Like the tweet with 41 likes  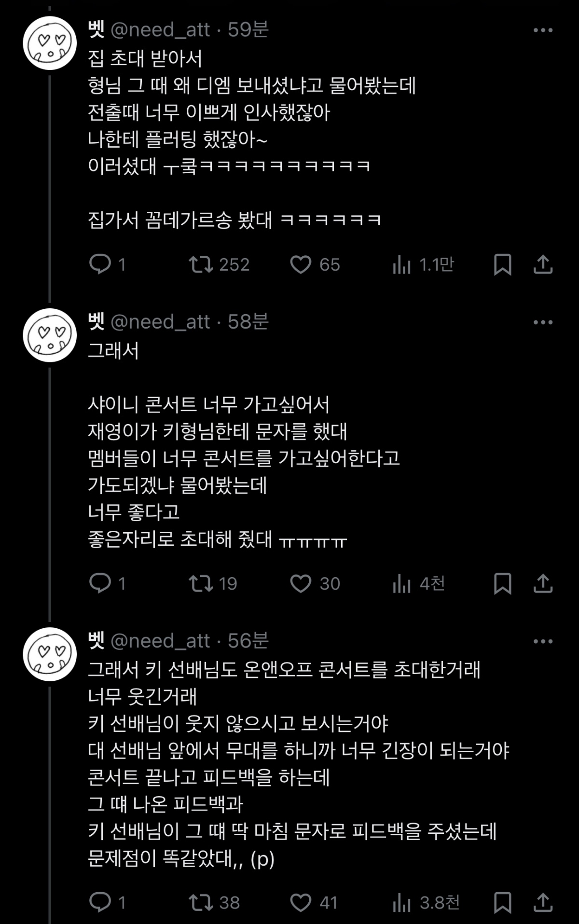point(301,902)
